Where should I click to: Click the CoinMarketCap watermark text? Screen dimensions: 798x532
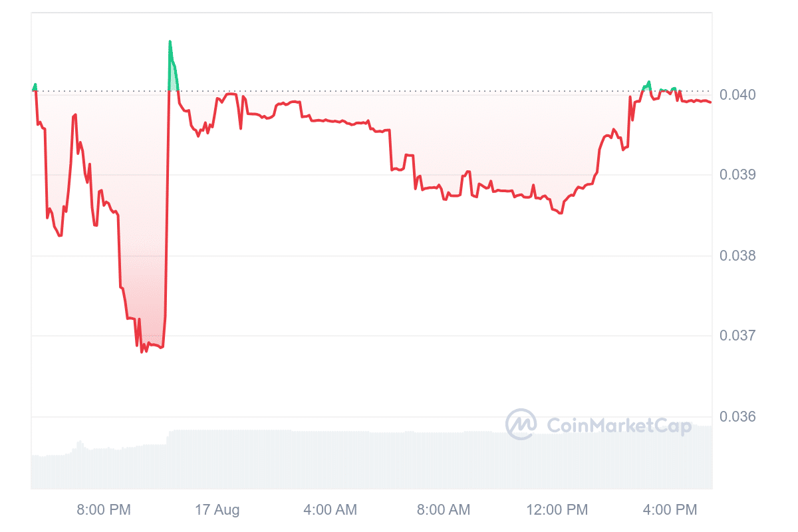click(x=618, y=425)
